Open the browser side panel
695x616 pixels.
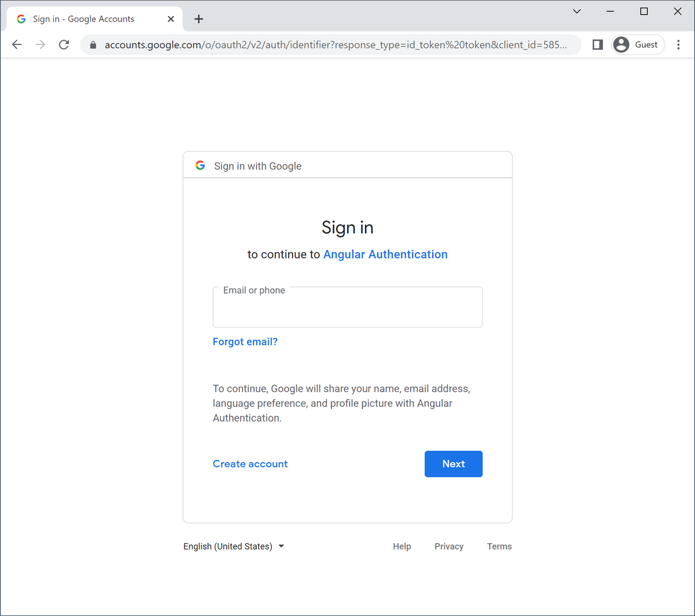597,45
